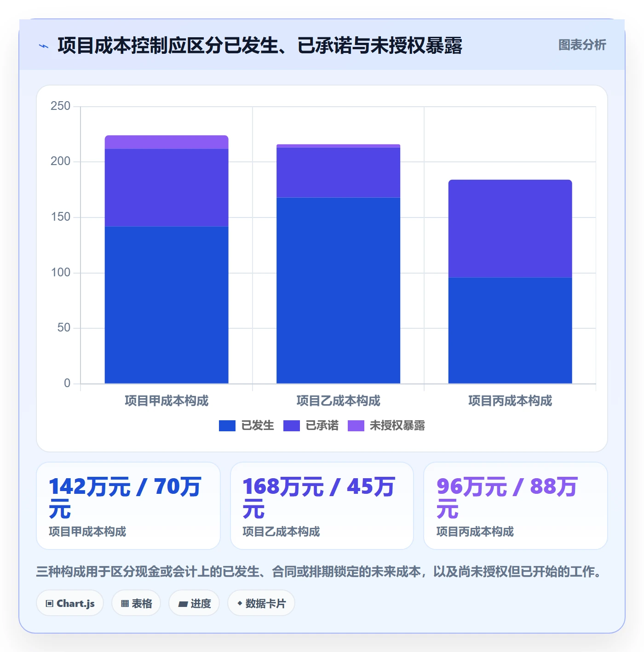The height and width of the screenshot is (652, 644).
Task: Click the 项目乙成本构成 axis label
Action: 338,401
